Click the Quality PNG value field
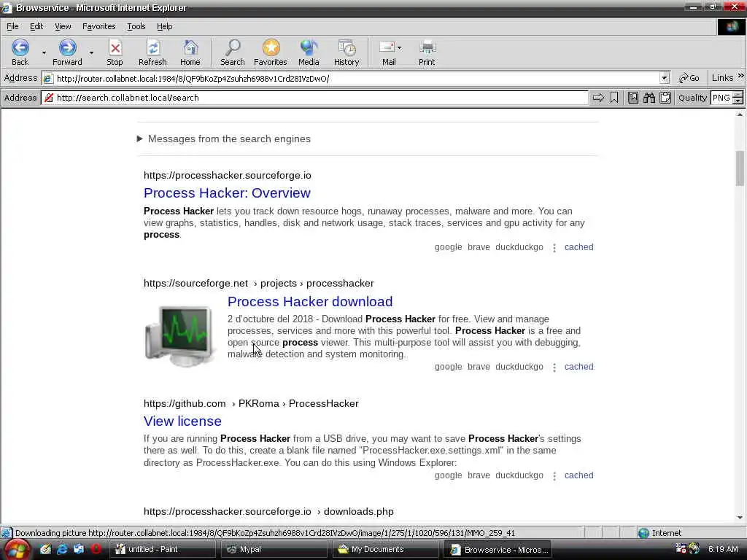Viewport: 747px width, 560px height. click(x=721, y=98)
